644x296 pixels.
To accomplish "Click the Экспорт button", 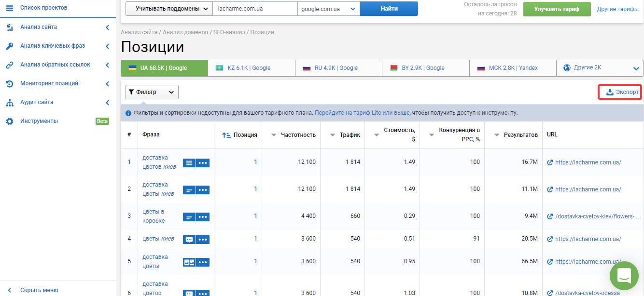I will (620, 92).
